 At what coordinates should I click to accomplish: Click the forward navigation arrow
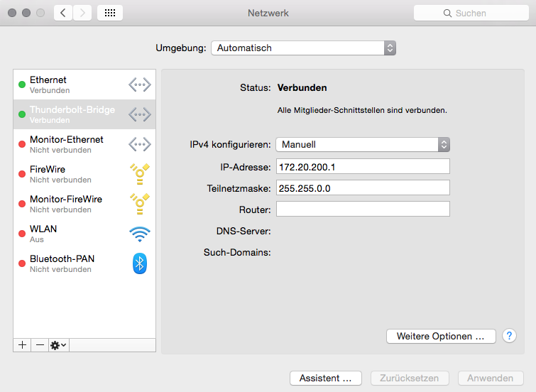coord(82,13)
